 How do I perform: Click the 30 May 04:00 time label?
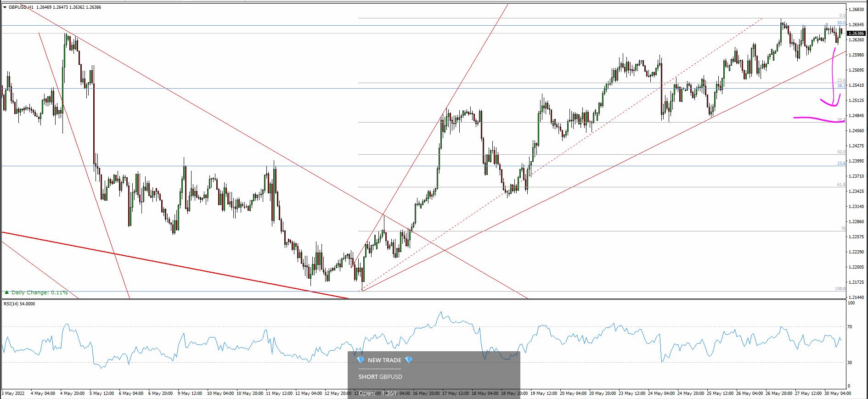(838, 393)
